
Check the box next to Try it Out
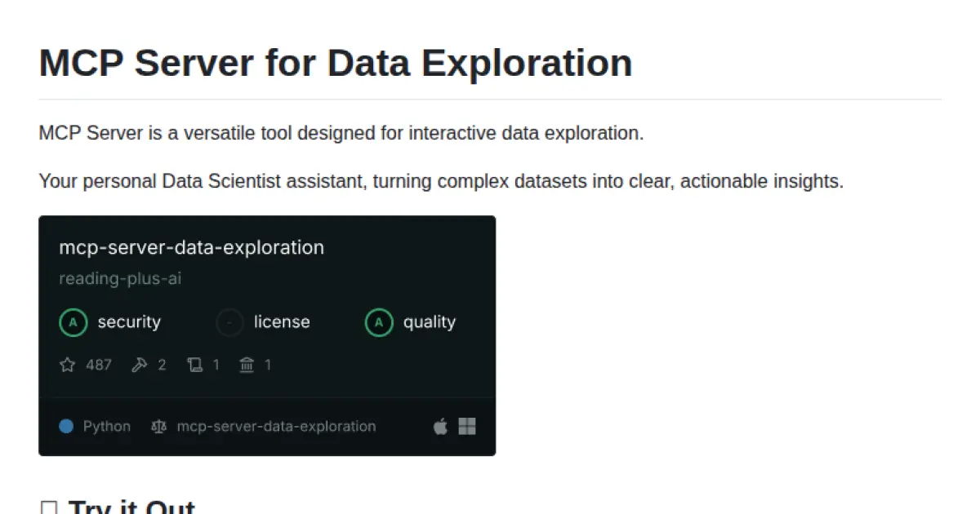point(51,507)
